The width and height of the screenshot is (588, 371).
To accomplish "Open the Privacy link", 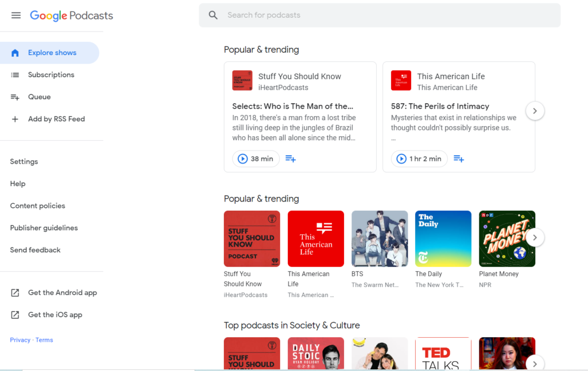I will click(20, 340).
